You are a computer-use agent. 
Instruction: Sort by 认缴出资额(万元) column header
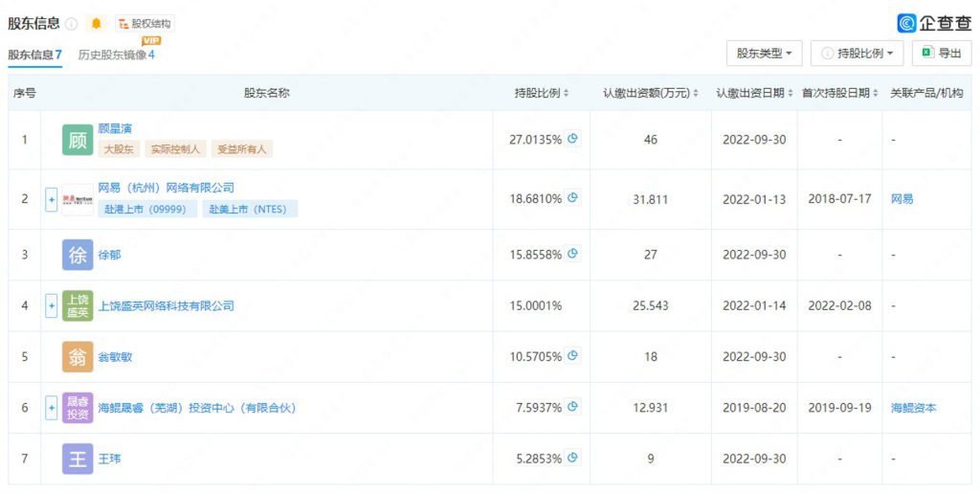point(650,93)
